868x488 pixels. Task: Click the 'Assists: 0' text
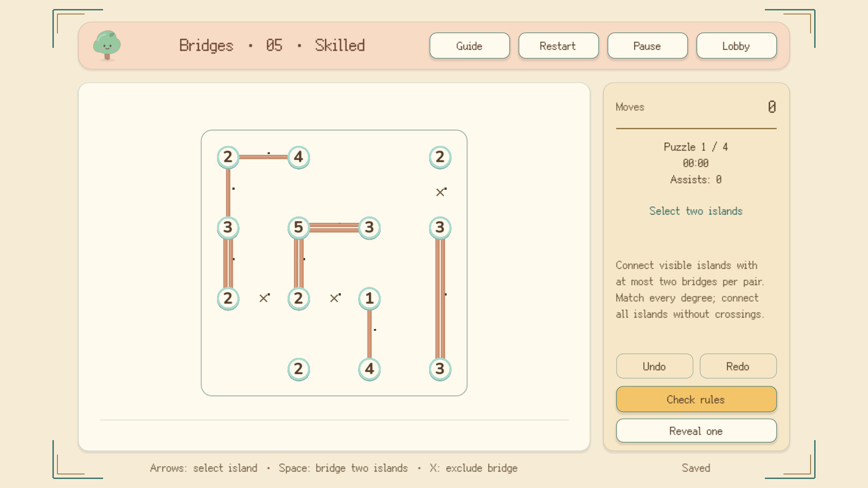pos(696,179)
